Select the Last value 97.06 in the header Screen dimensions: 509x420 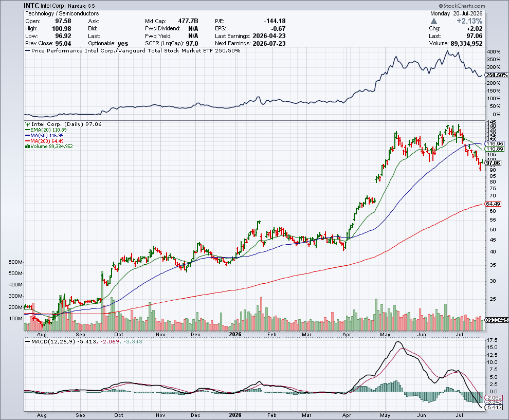click(474, 36)
